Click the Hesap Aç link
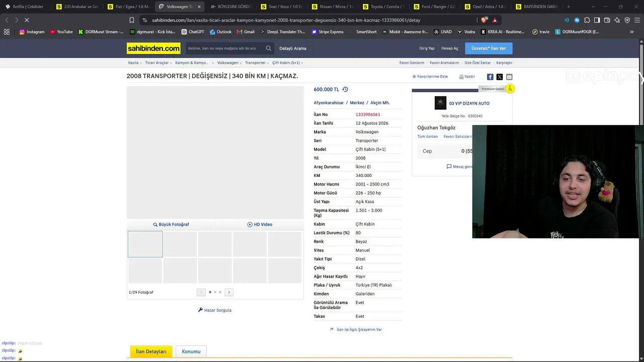The width and height of the screenshot is (644, 362). pyautogui.click(x=450, y=48)
